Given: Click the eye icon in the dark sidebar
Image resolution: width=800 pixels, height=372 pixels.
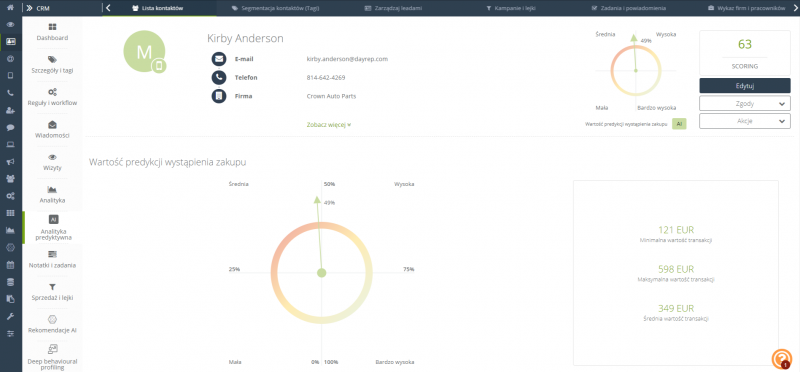Looking at the screenshot, I should click(x=11, y=24).
